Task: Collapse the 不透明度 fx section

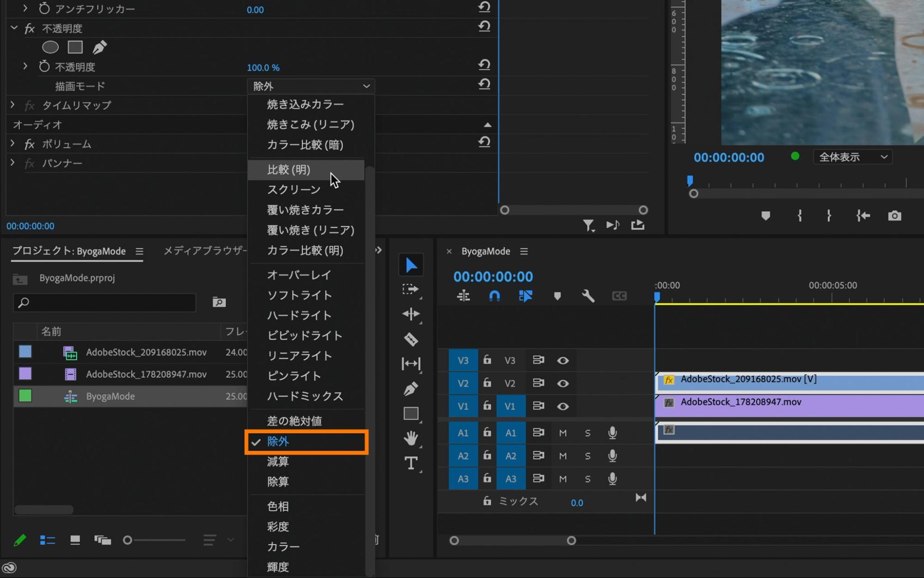Action: 14,28
